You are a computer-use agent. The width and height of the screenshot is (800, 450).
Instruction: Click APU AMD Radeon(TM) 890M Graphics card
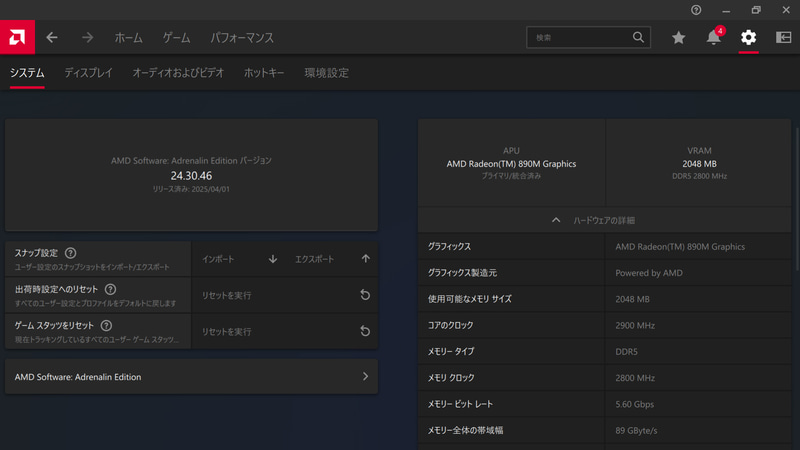coord(511,163)
